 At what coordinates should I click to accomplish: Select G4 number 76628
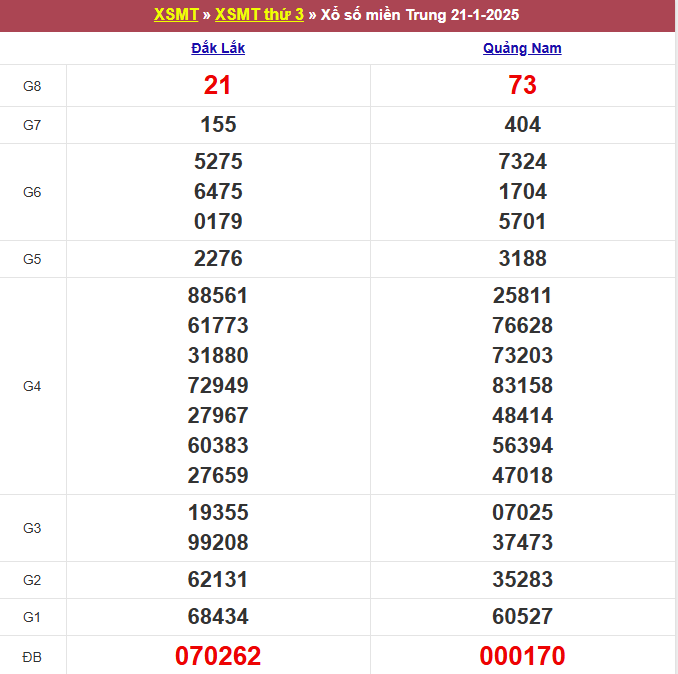point(522,326)
